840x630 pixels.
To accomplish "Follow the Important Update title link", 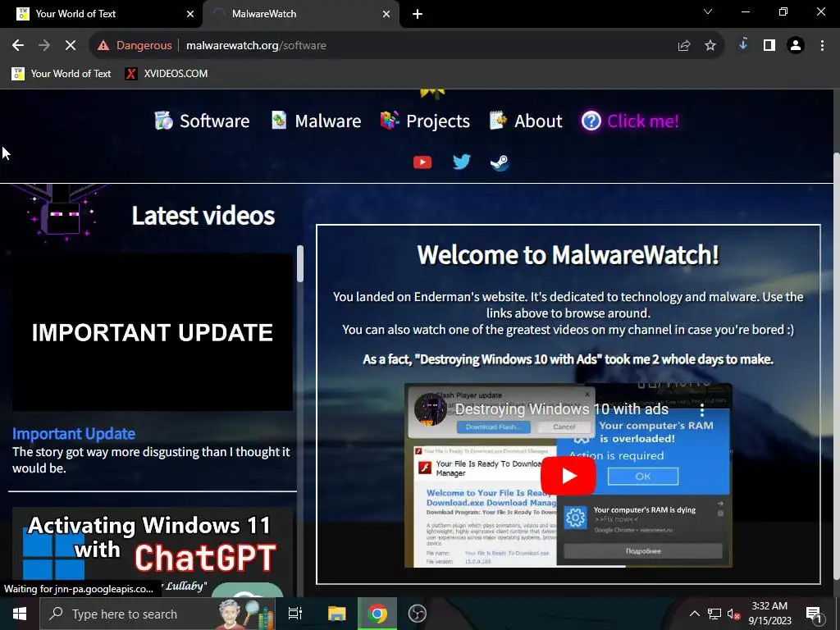I will pyautogui.click(x=74, y=433).
